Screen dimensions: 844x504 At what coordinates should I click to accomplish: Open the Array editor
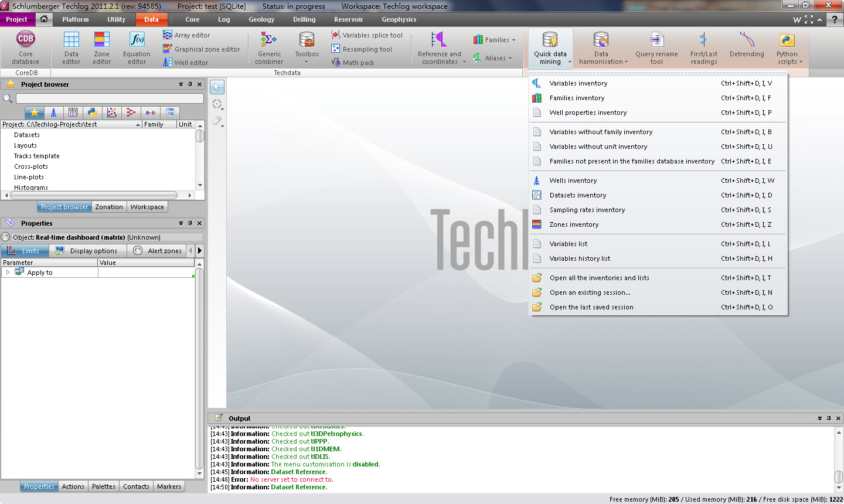186,35
